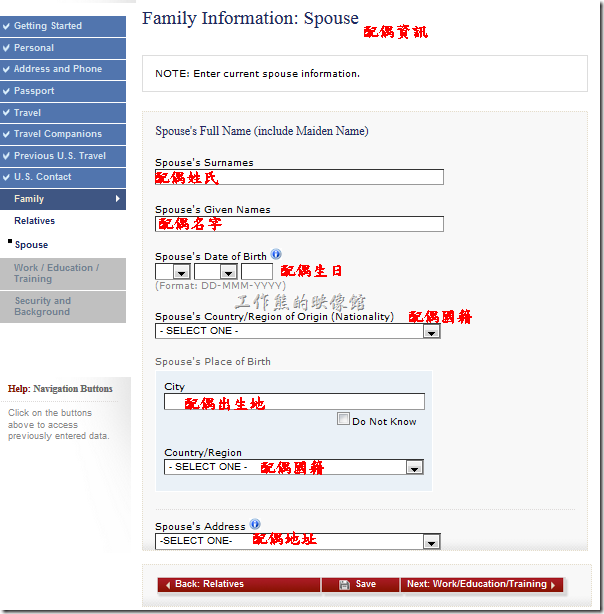The width and height of the screenshot is (604, 614).
Task: Click the checkmark icon next to Getting Started
Action: pos(6,26)
